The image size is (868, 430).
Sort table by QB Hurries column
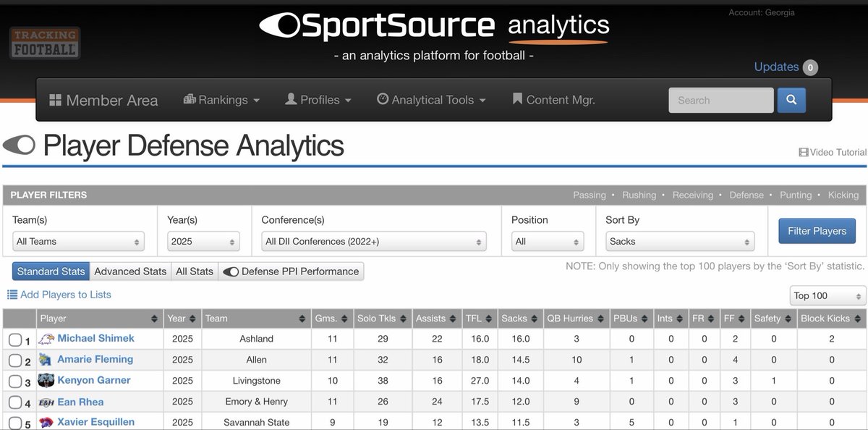click(x=576, y=319)
